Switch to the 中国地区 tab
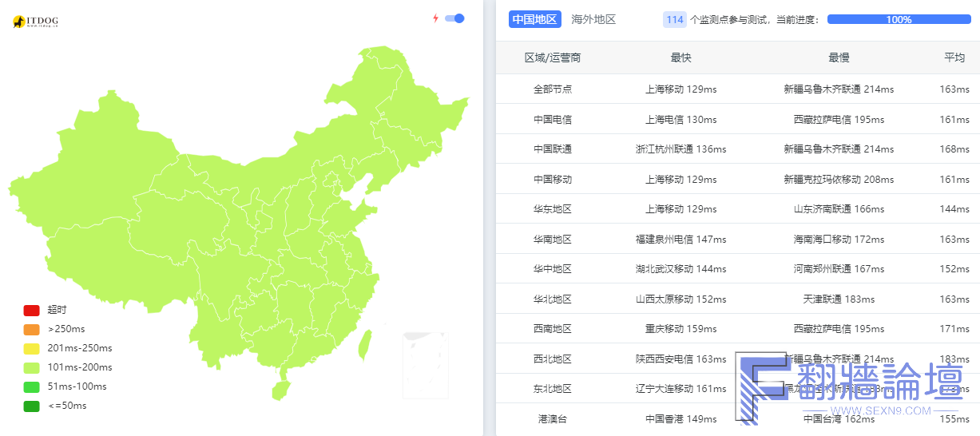Image resolution: width=980 pixels, height=436 pixels. pos(534,19)
